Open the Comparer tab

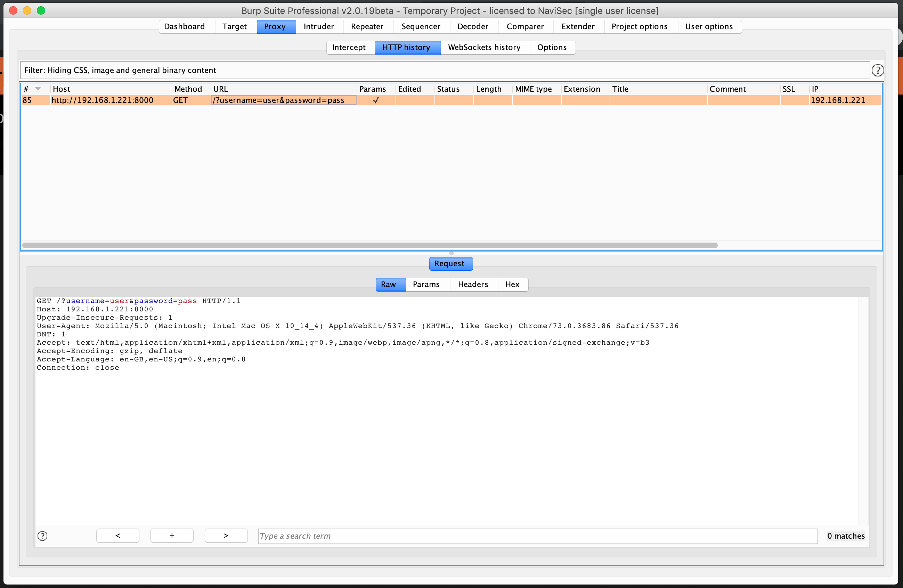pyautogui.click(x=525, y=26)
